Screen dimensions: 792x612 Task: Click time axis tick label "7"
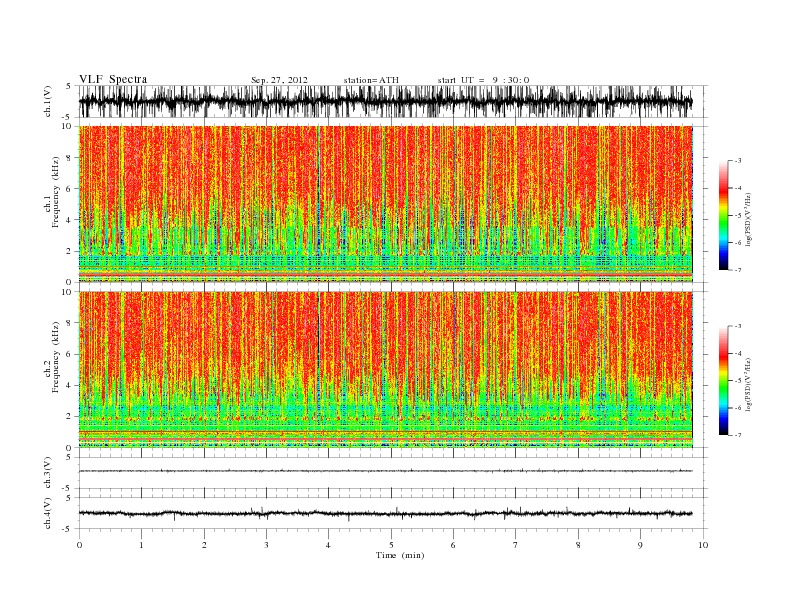(x=516, y=545)
